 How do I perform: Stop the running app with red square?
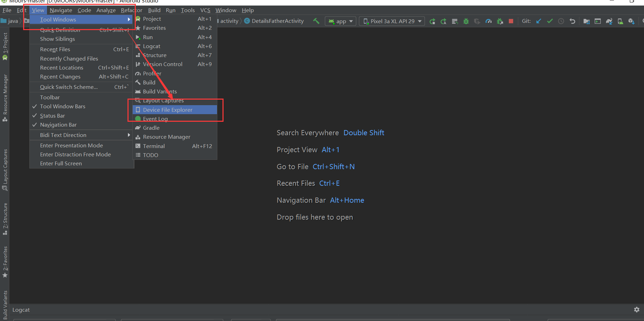click(x=511, y=21)
